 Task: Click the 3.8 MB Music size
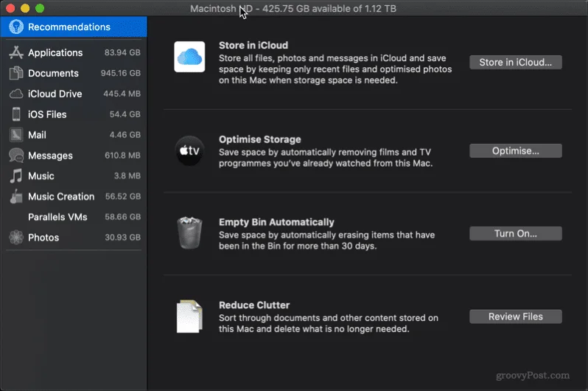(127, 176)
